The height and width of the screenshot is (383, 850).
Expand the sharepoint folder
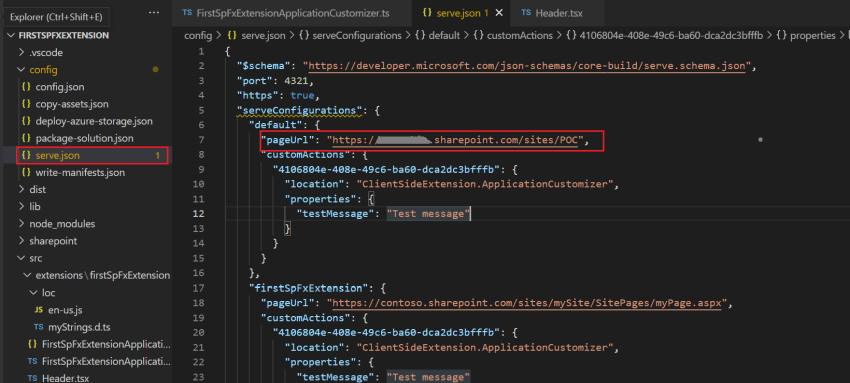tap(53, 241)
